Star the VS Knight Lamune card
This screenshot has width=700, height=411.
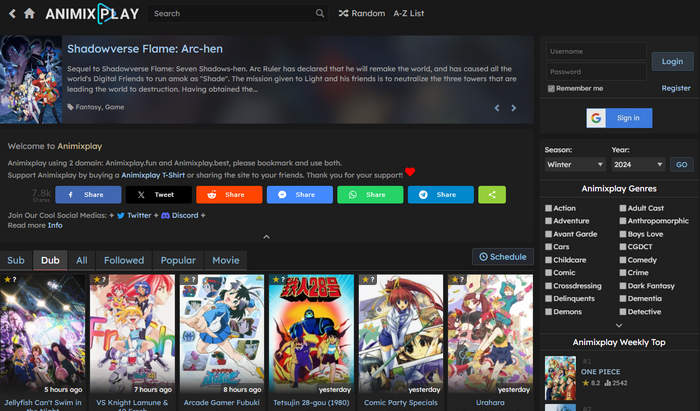[x=99, y=279]
